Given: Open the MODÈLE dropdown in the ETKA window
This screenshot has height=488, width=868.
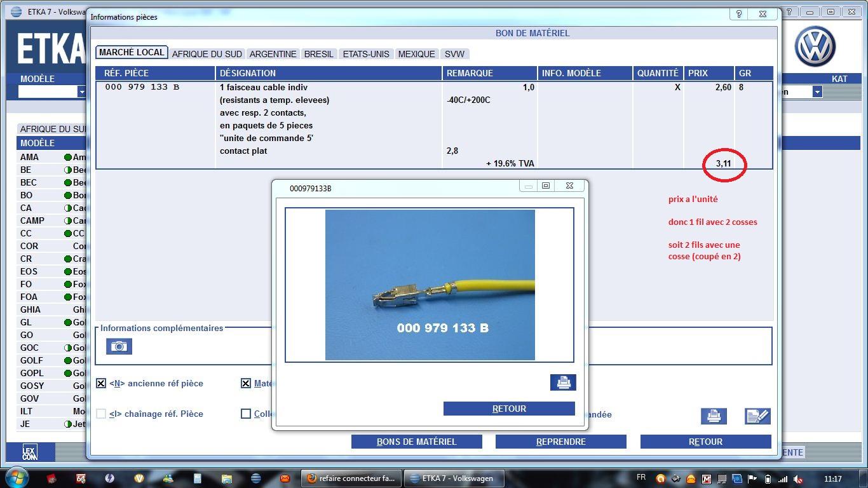Looking at the screenshot, I should pos(82,91).
